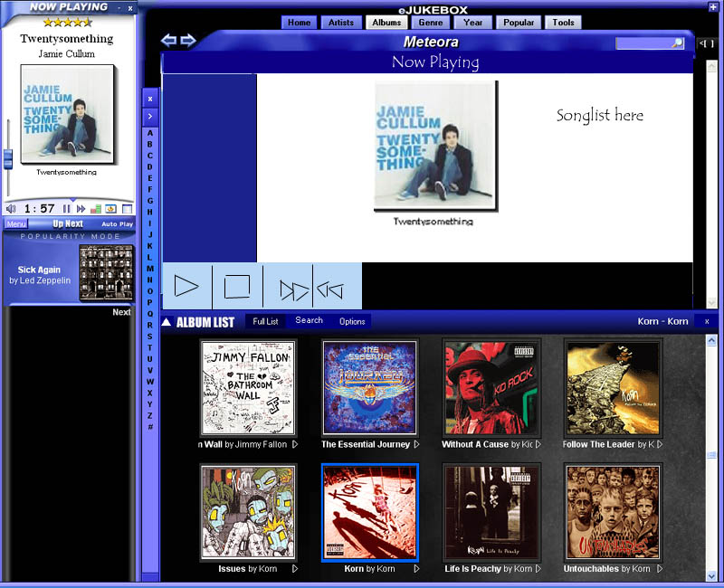The height and width of the screenshot is (588, 724).
Task: Click the album list scrollbar up arrow
Action: coord(711,341)
